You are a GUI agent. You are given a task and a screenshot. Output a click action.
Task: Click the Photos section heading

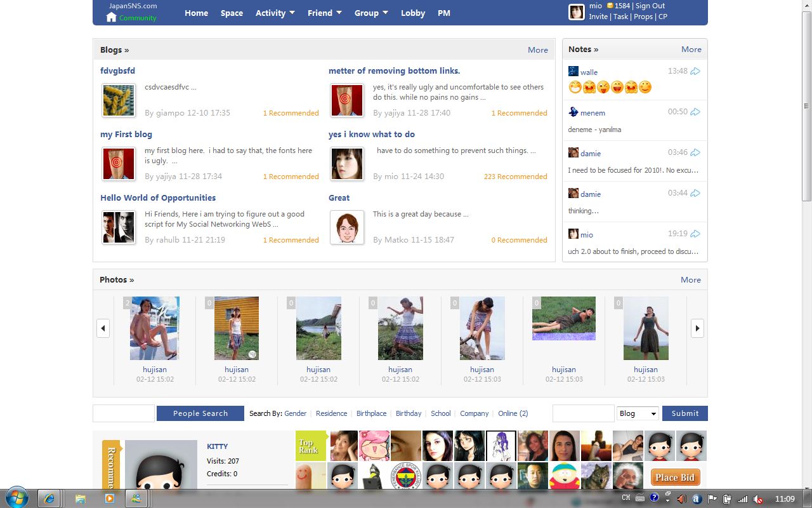(117, 279)
